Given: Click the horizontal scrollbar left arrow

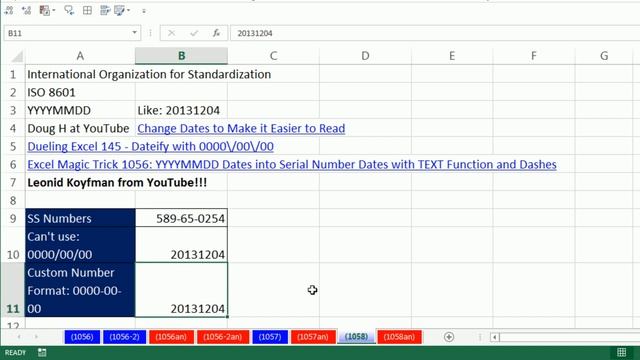Looking at the screenshot, I should (495, 337).
